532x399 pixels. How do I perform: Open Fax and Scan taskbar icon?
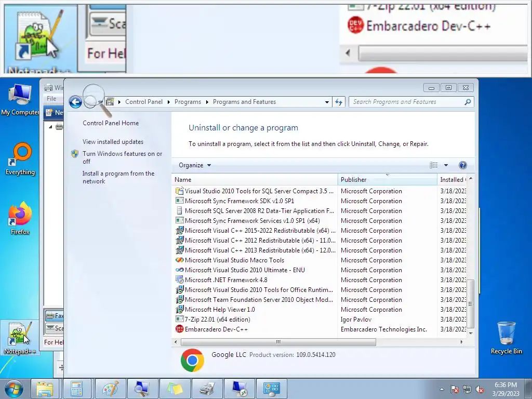(x=207, y=389)
